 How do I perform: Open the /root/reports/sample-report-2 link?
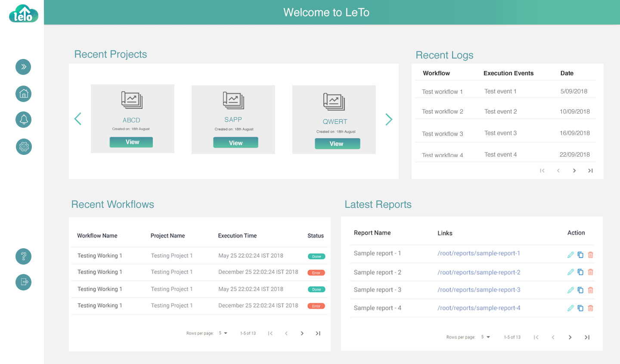(x=479, y=272)
